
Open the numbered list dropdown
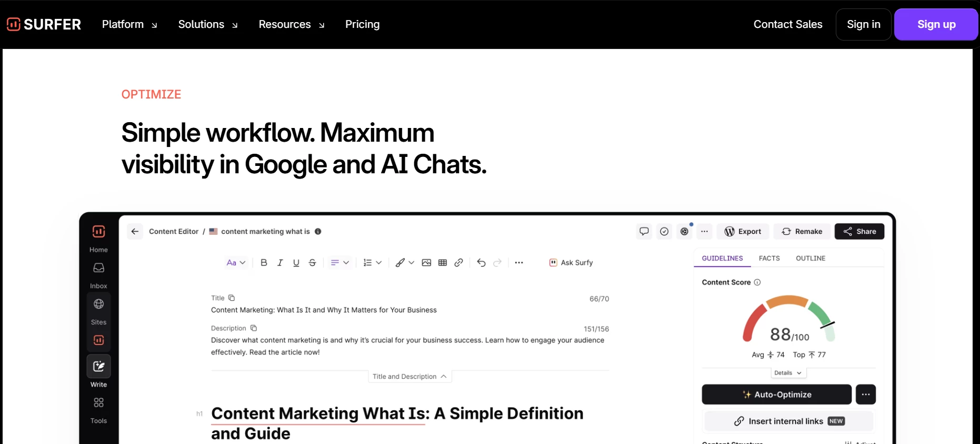tap(372, 262)
